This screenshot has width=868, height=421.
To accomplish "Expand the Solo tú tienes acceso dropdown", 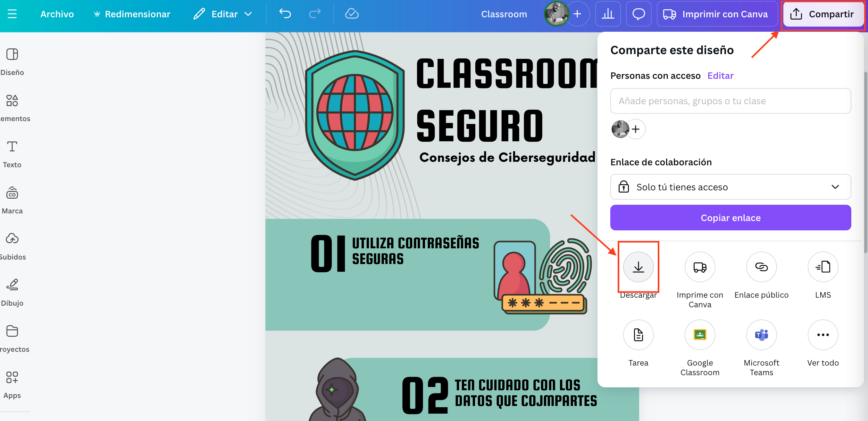I will (730, 187).
